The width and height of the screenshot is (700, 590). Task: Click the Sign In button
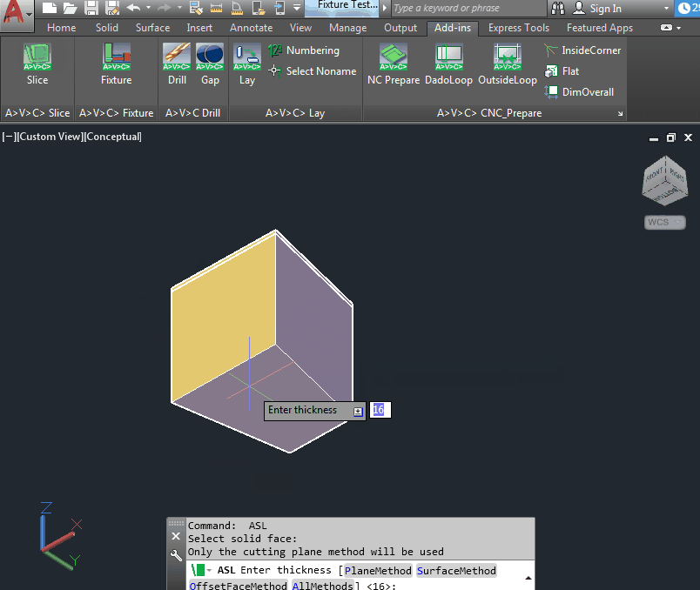coord(598,8)
